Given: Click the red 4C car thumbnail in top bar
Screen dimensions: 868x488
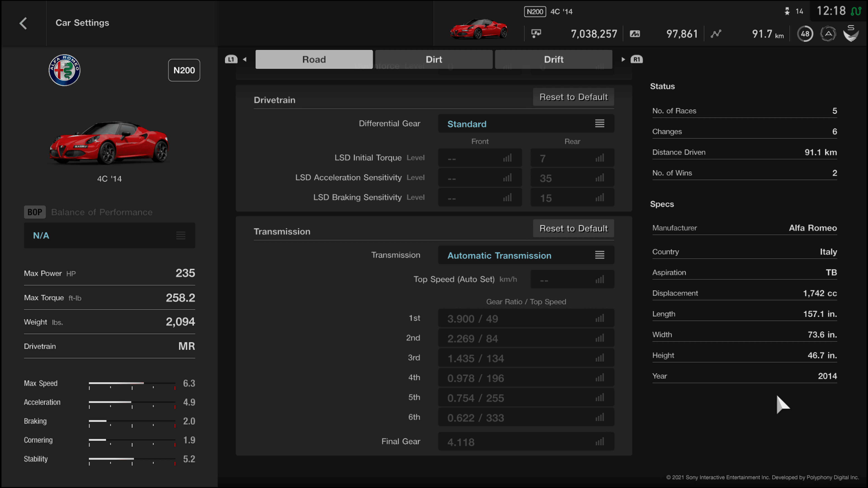Looking at the screenshot, I should (479, 29).
